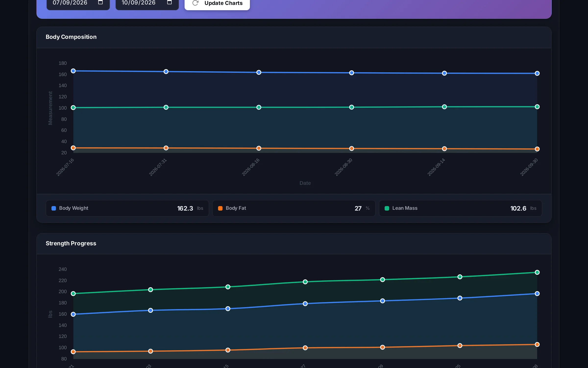Click body weight point at 2026-09-30
The width and height of the screenshot is (588, 368).
pos(537,73)
